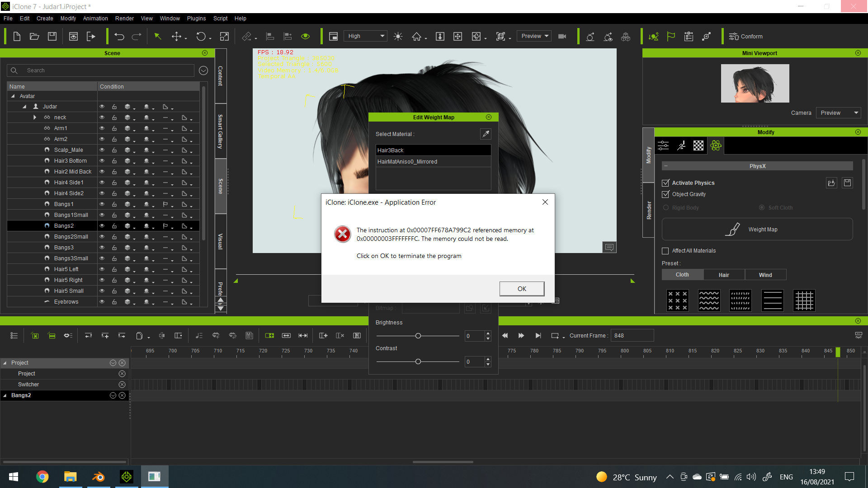Viewport: 868px width, 488px height.
Task: Collapse the Bangs2 timeline track
Action: coord(5,395)
